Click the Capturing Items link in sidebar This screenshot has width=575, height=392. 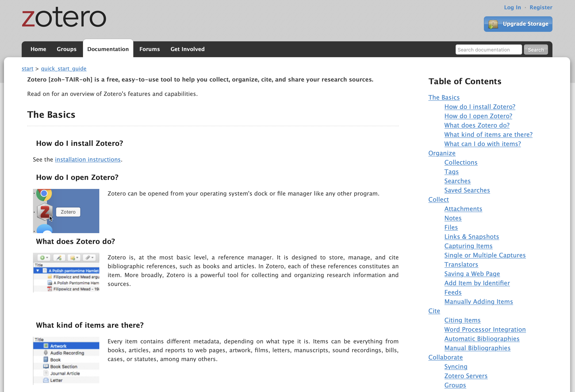pos(468,246)
